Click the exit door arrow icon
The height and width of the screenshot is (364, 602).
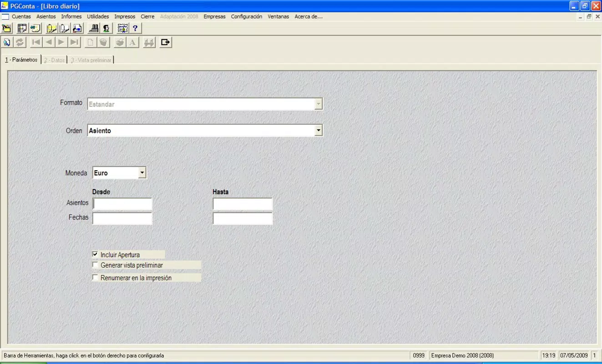coord(166,42)
